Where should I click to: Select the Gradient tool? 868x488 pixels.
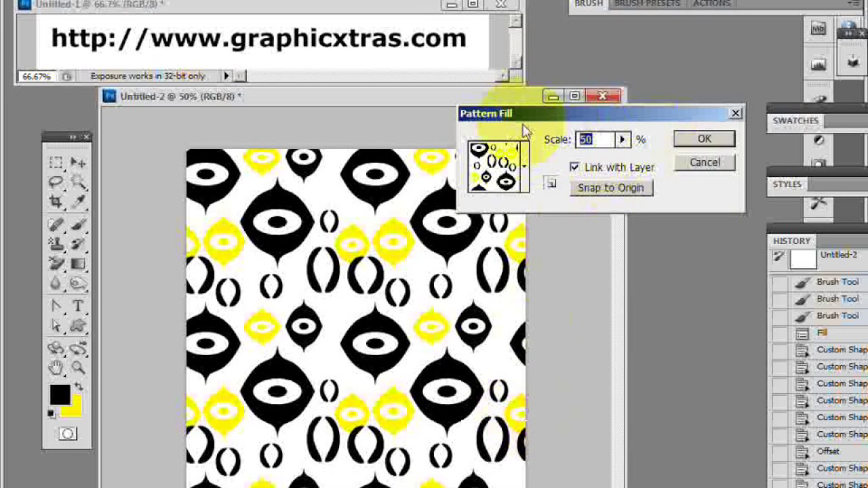tap(78, 264)
